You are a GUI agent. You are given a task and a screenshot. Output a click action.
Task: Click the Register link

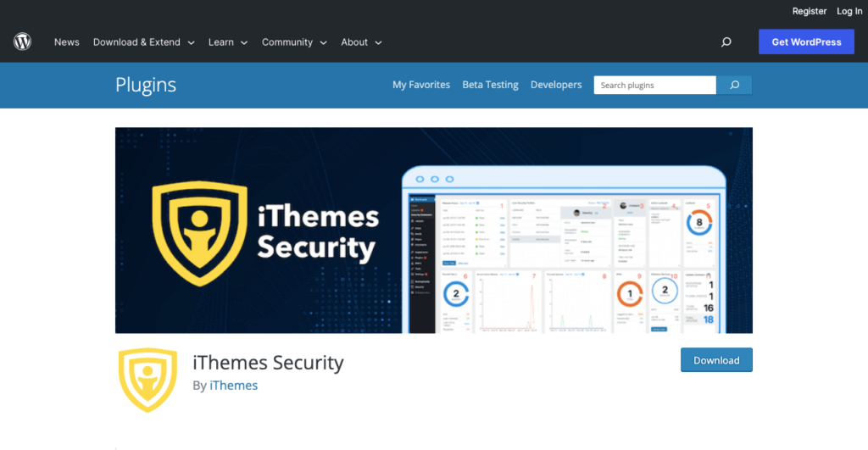[x=809, y=11]
